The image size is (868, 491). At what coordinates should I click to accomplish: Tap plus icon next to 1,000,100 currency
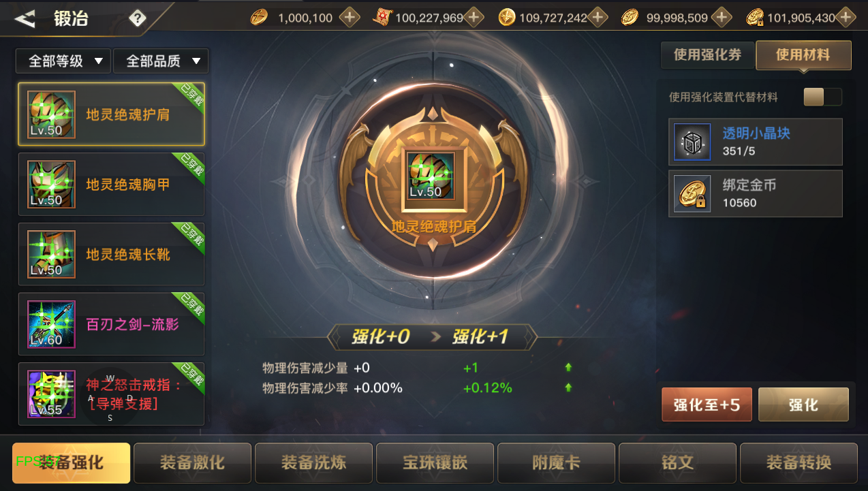(x=350, y=18)
